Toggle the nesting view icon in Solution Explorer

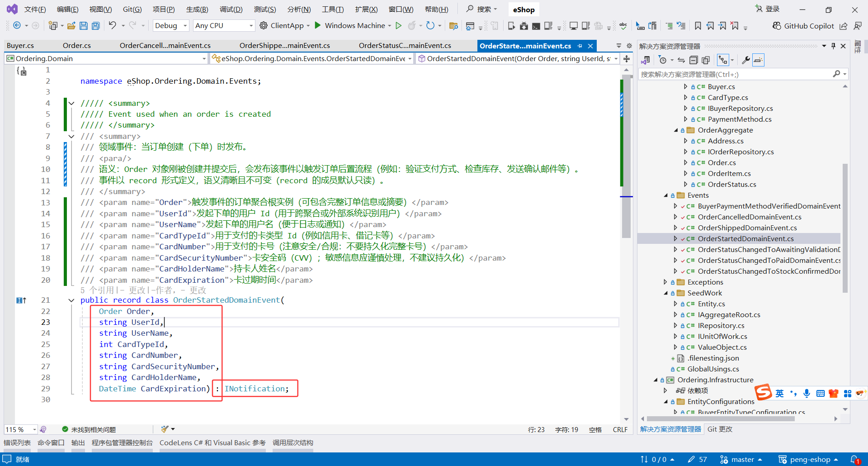(x=723, y=60)
